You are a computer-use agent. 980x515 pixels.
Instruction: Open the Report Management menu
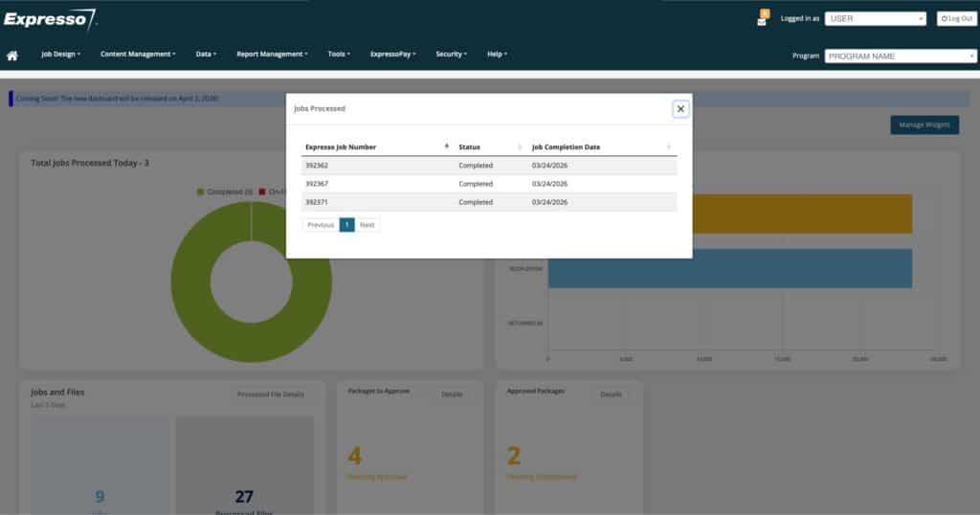pyautogui.click(x=272, y=55)
